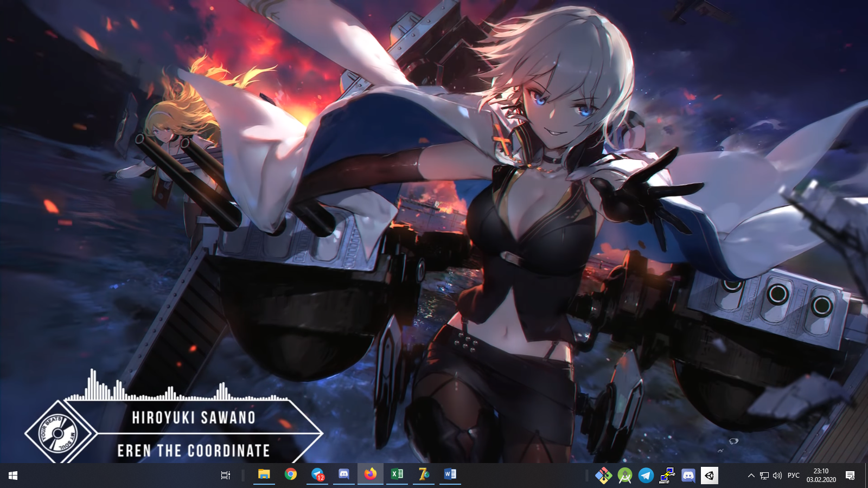Open the volume control tray icon
The height and width of the screenshot is (488, 868).
tap(777, 476)
